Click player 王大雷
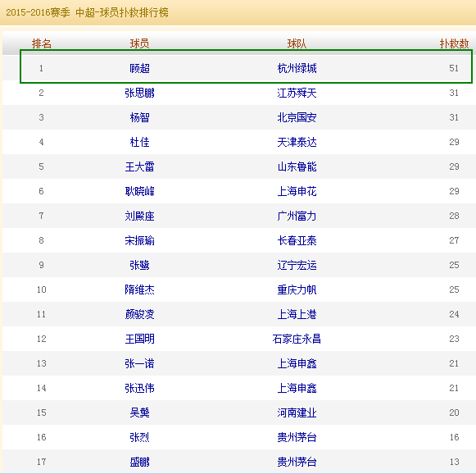 click(x=139, y=166)
